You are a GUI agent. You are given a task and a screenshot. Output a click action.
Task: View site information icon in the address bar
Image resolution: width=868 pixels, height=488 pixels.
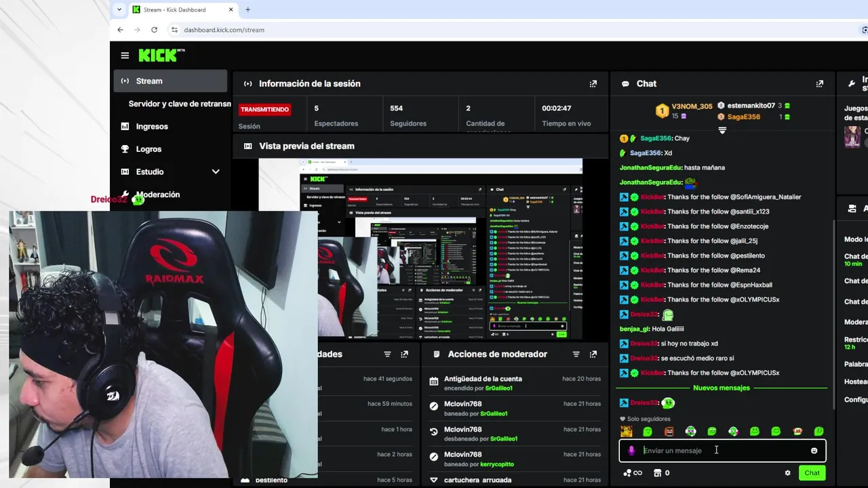(x=174, y=30)
